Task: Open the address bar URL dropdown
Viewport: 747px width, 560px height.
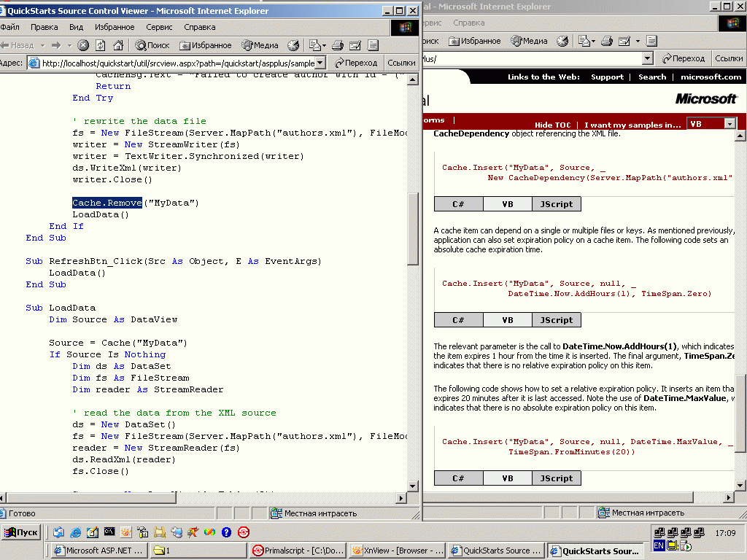Action: pyautogui.click(x=319, y=62)
